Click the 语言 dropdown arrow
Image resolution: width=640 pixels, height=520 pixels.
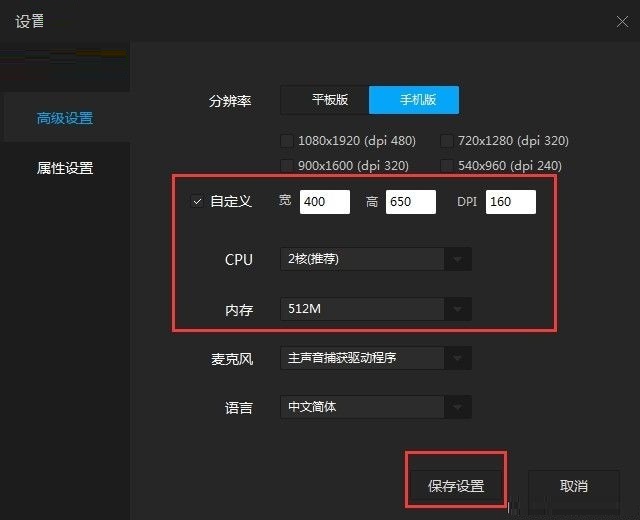458,407
